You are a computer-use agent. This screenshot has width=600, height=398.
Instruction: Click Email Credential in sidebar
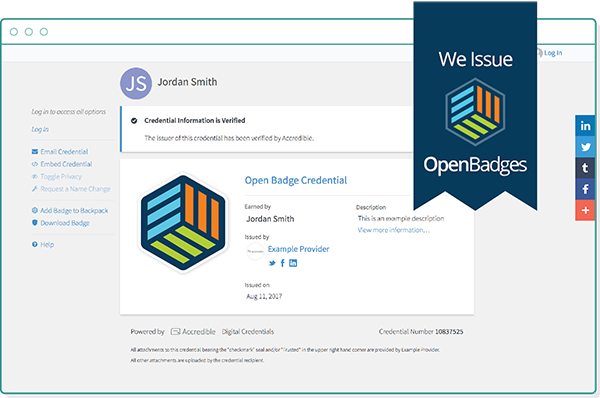tap(60, 152)
